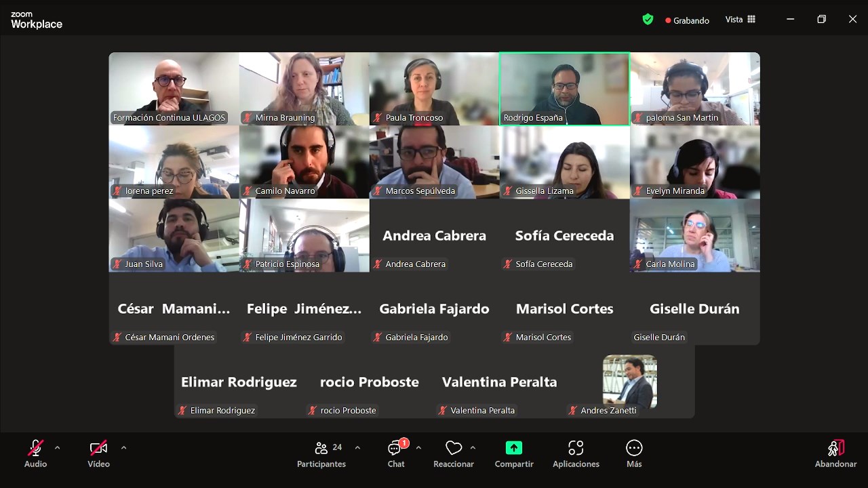Image resolution: width=868 pixels, height=488 pixels.
Task: Unmute the microphone with the Audio button
Action: point(35,453)
